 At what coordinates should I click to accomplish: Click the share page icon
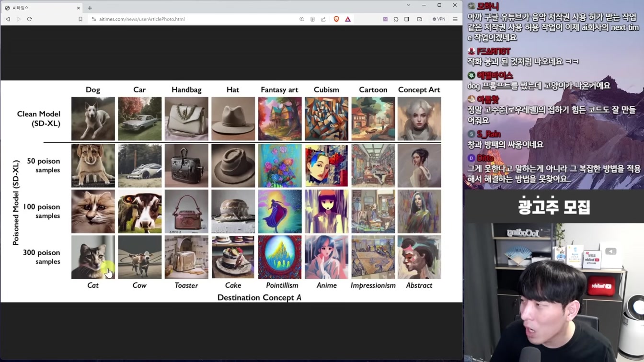[x=323, y=19]
